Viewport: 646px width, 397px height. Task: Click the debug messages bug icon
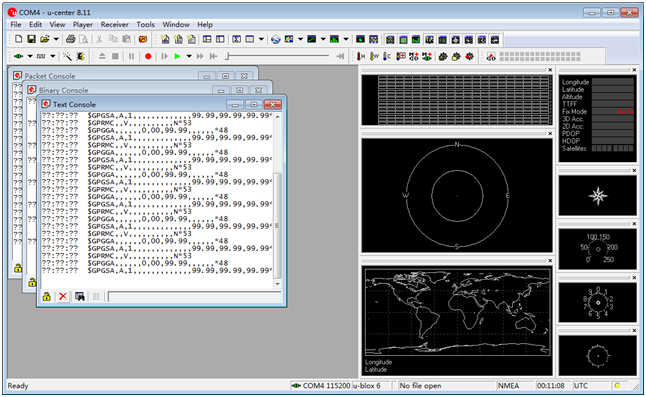click(80, 56)
